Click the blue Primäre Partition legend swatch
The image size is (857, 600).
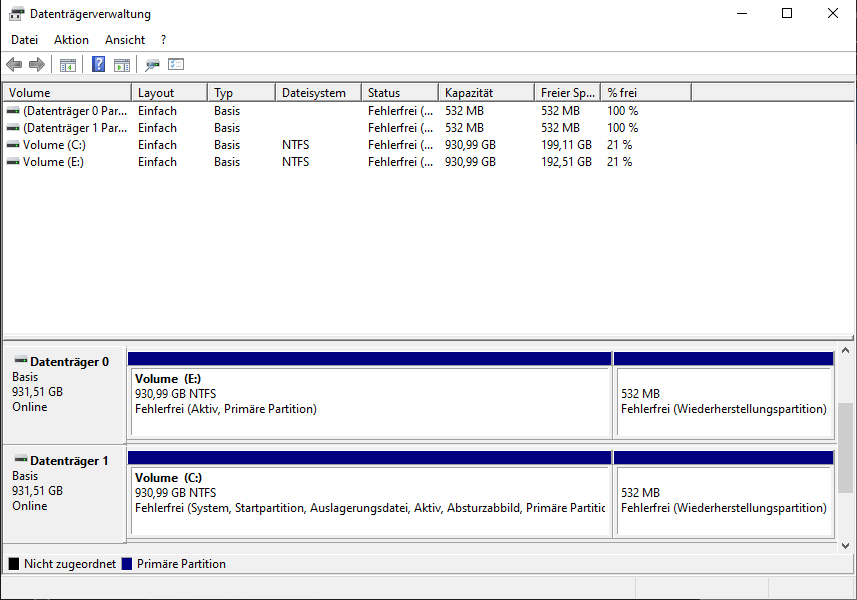127,564
